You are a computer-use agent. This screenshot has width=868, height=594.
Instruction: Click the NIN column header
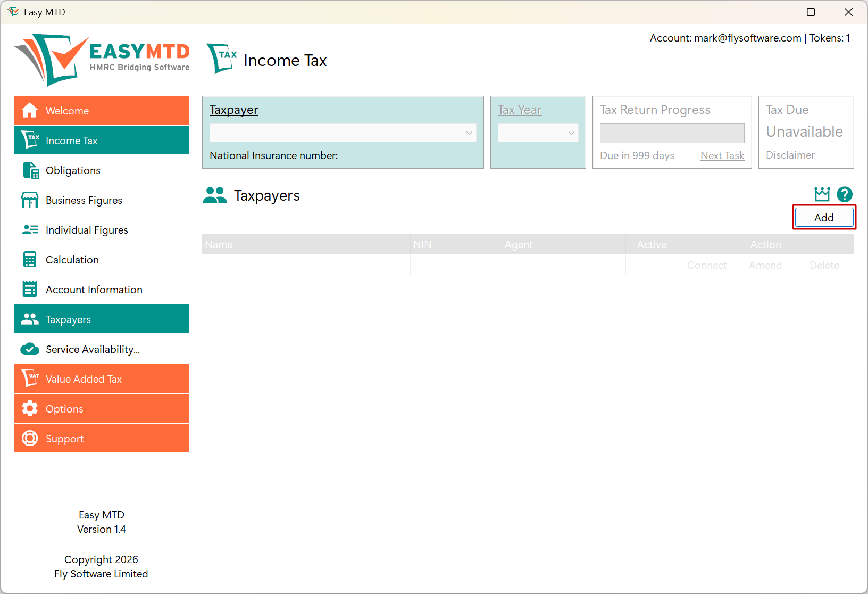(x=456, y=244)
